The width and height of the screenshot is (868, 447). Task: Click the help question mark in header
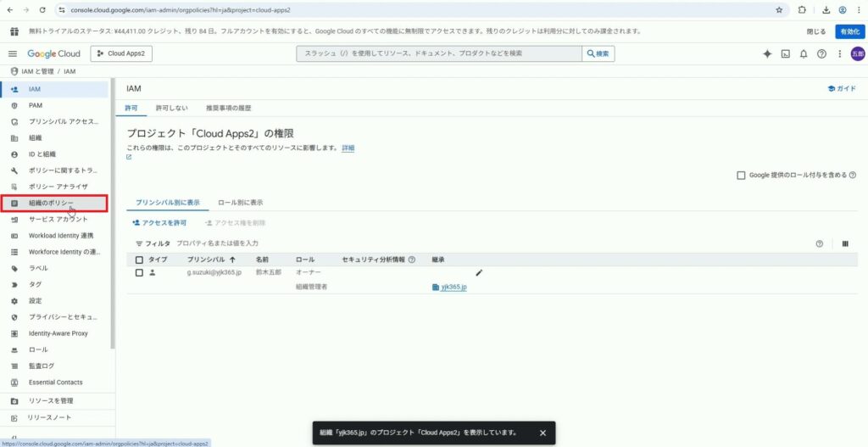click(x=821, y=53)
